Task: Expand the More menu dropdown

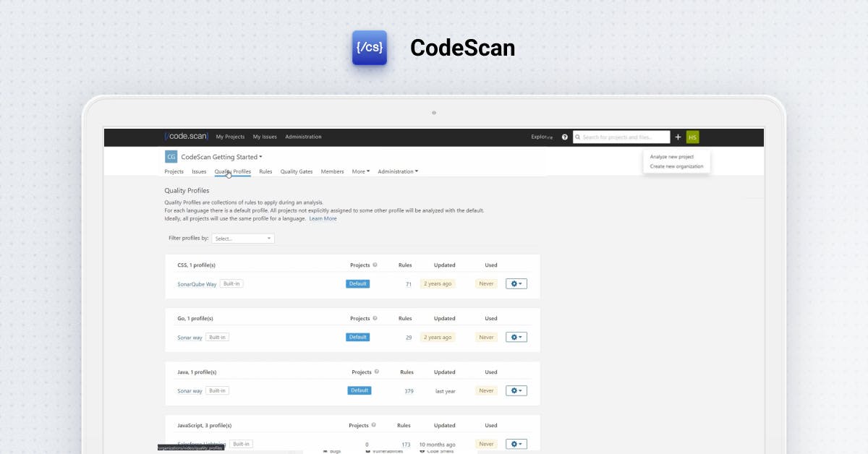Action: [360, 171]
